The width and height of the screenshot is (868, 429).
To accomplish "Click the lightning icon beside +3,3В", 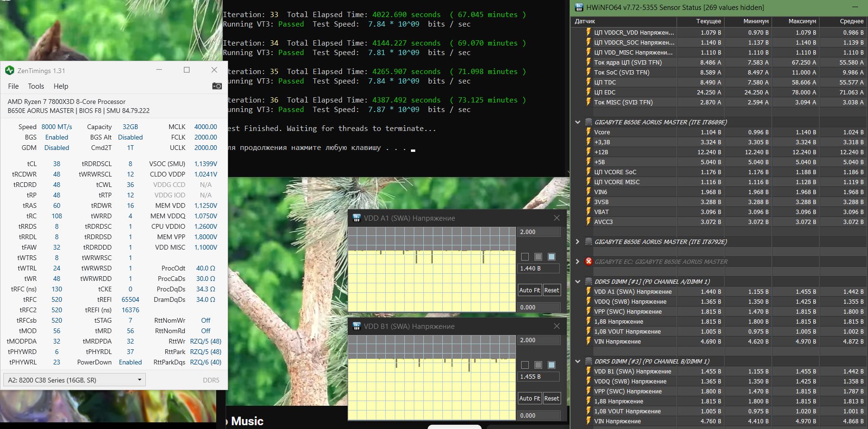I will [589, 142].
